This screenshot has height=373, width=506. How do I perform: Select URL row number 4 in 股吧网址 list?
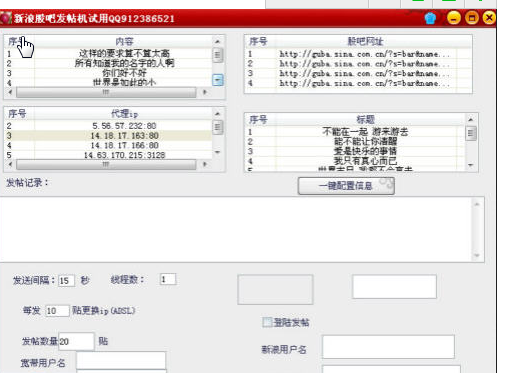point(358,83)
